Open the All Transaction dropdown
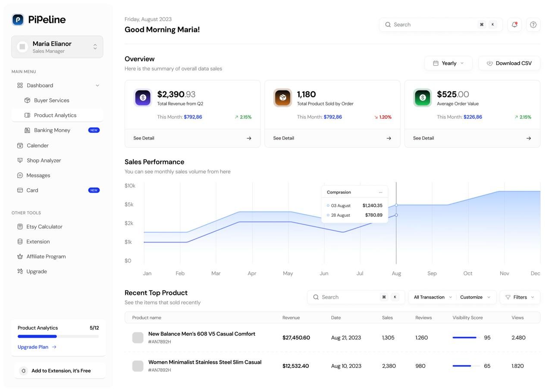This screenshot has width=552, height=392. 433,297
